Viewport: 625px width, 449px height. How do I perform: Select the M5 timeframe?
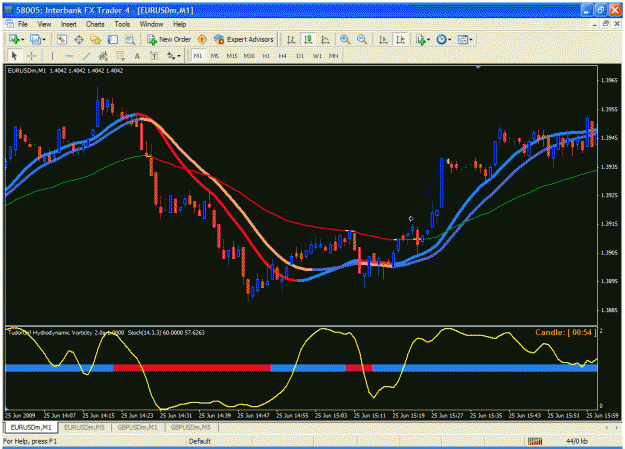[x=215, y=56]
